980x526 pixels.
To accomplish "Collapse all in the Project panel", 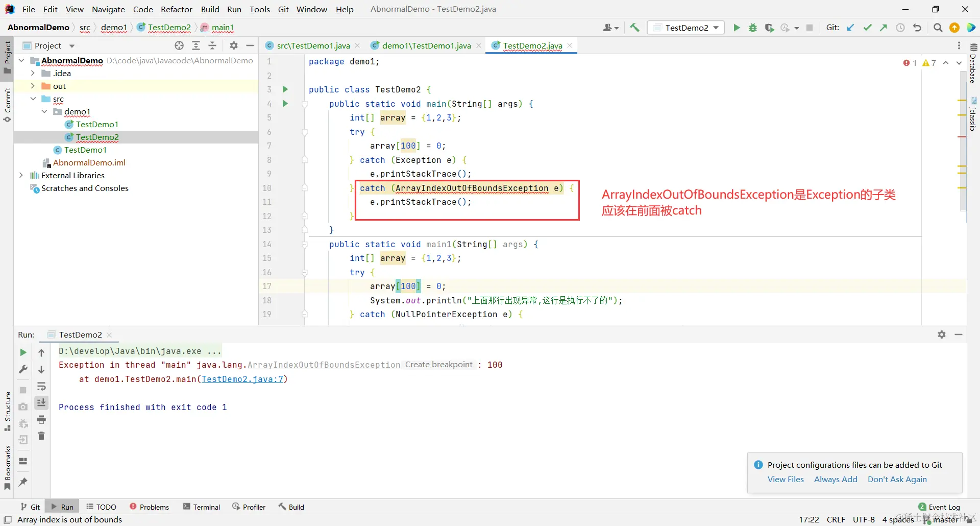I will click(x=213, y=45).
